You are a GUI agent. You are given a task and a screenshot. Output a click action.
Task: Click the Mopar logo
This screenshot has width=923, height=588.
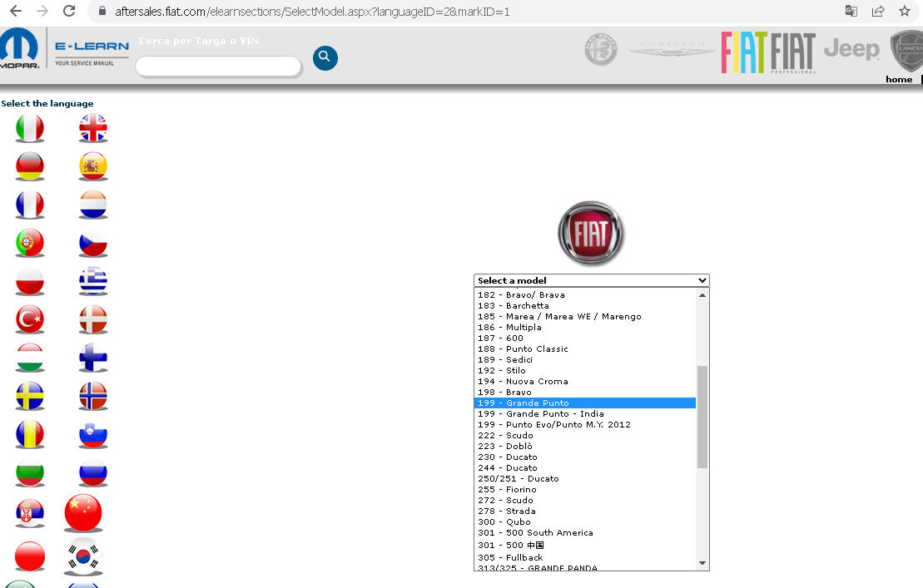[19, 48]
